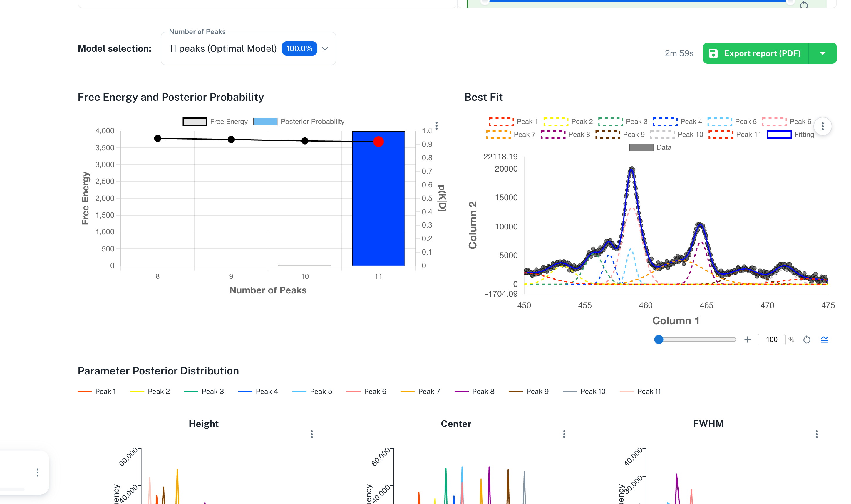Toggle Peak 9 in Best Fit legend
This screenshot has width=851, height=504.
(x=620, y=135)
